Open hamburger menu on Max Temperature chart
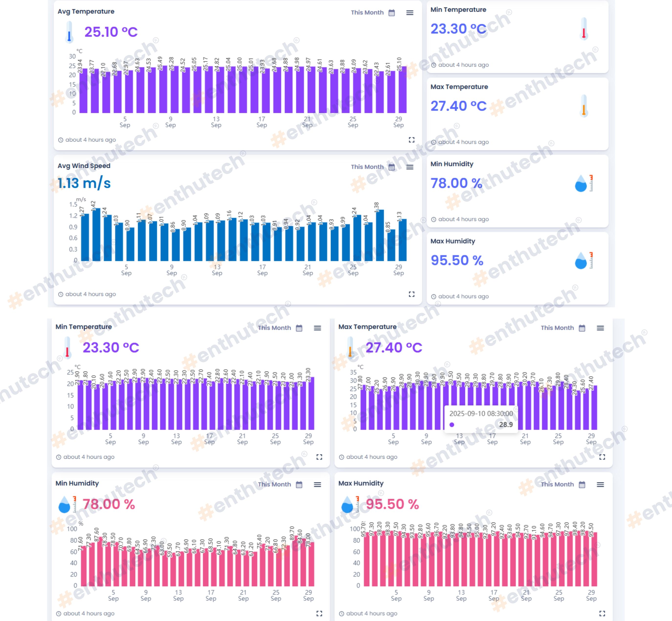The image size is (672, 621). click(600, 328)
